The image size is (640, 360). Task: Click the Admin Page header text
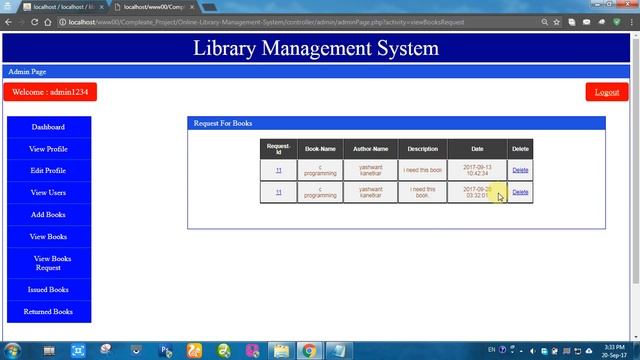(x=27, y=72)
